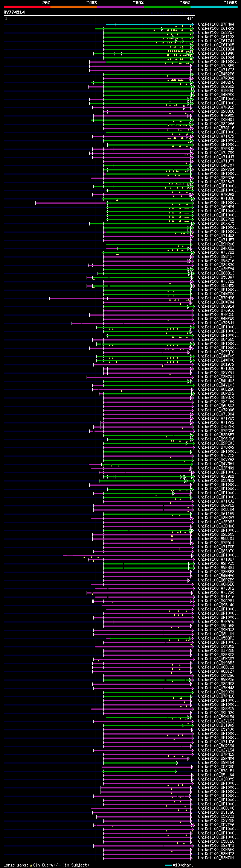Select hit label UniRef100_C4WT09
This screenshot has width=241, height=868.
point(216,356)
